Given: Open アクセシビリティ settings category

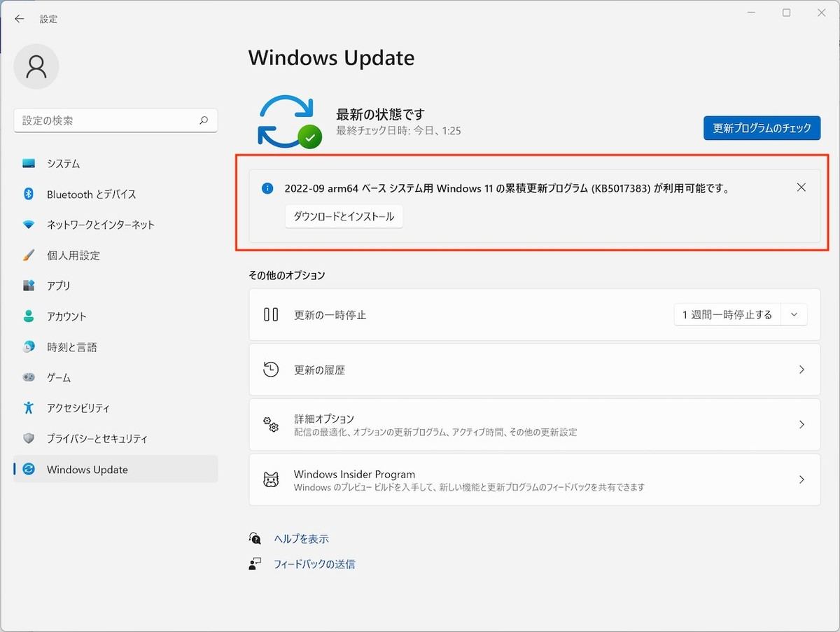Looking at the screenshot, I should click(x=115, y=408).
